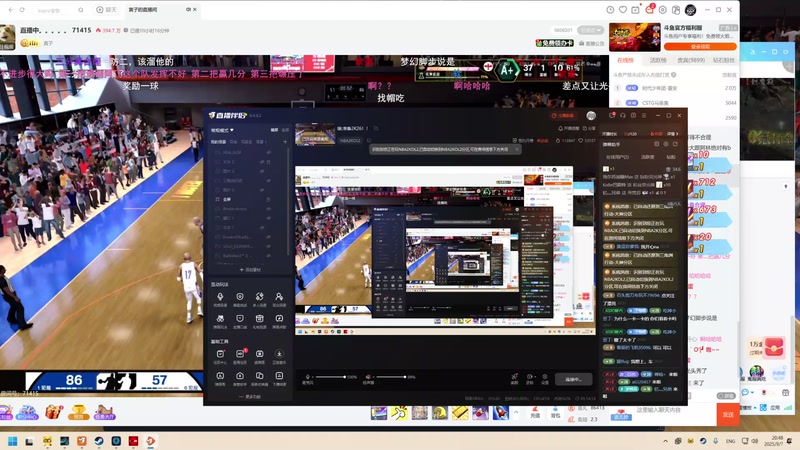Expand more gifts with the chevron arrow
The width and height of the screenshot is (800, 450).
515,412
